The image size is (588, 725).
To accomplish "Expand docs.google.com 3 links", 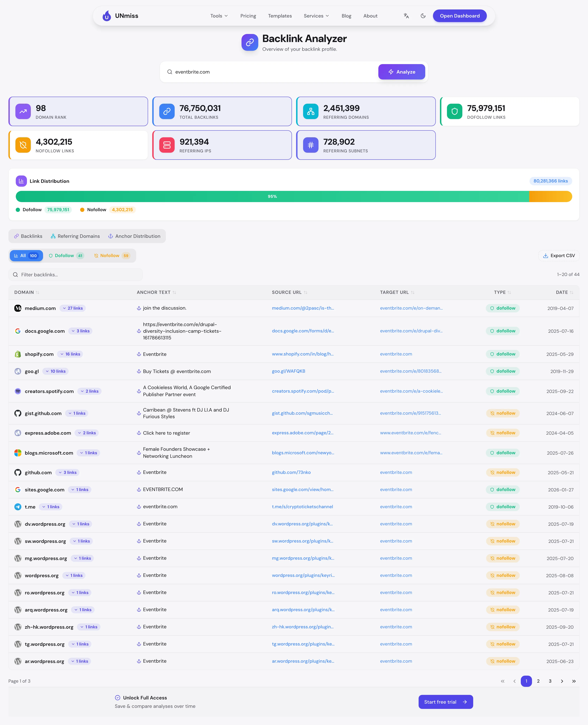I will coord(81,331).
